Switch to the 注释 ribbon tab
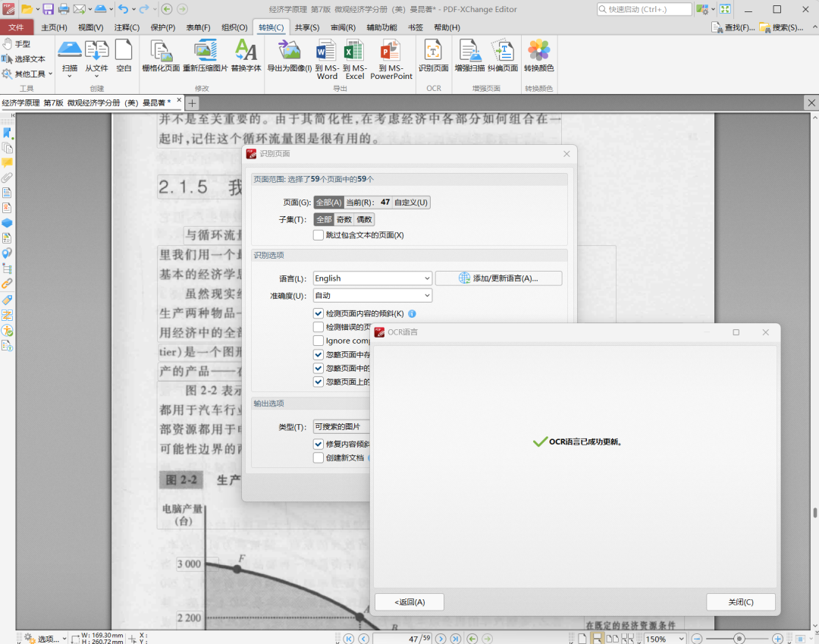The image size is (819, 644). pyautogui.click(x=127, y=27)
